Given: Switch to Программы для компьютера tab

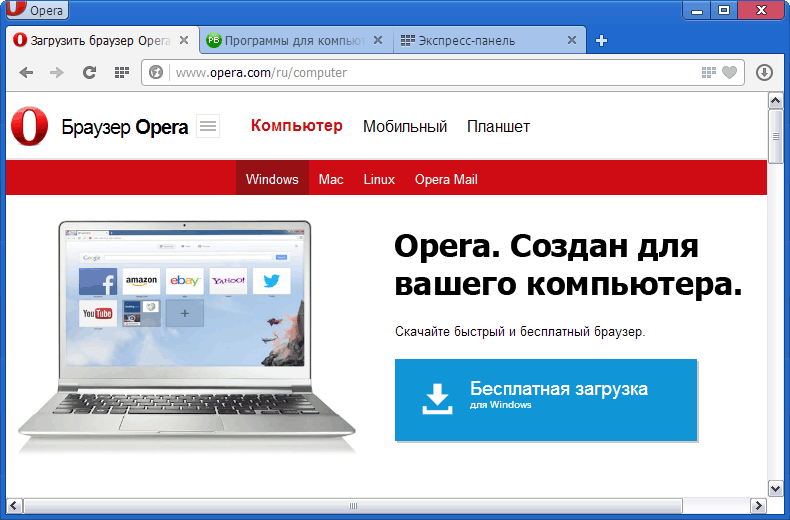Looking at the screenshot, I should (296, 40).
